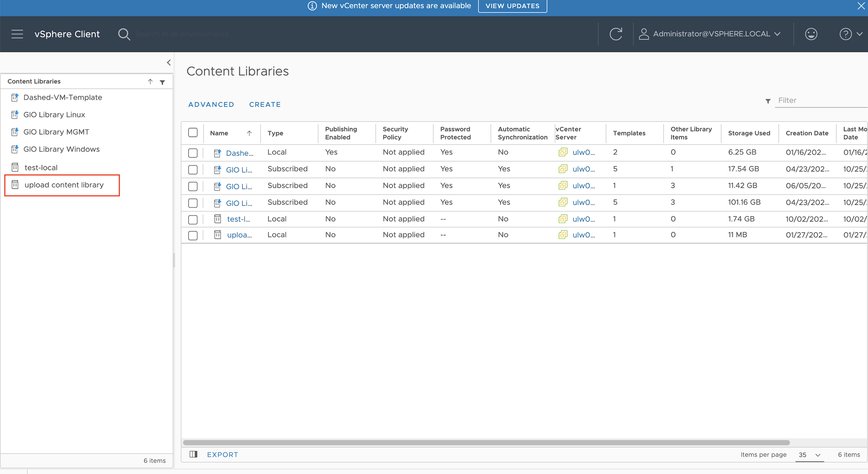The width and height of the screenshot is (868, 474).
Task: Check the 17.54 GB row checkbox
Action: pos(193,169)
